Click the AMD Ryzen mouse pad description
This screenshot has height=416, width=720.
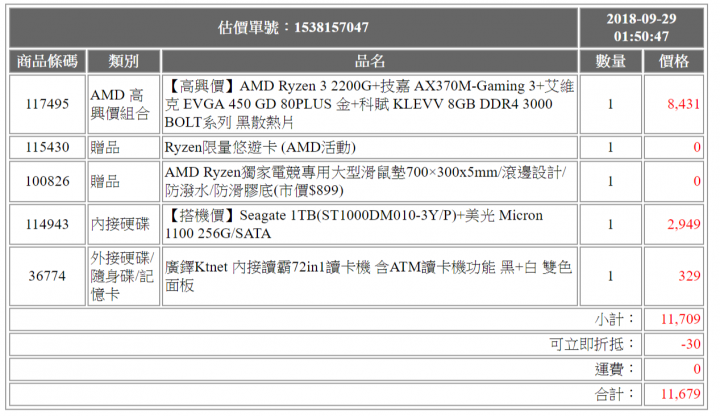(366, 181)
